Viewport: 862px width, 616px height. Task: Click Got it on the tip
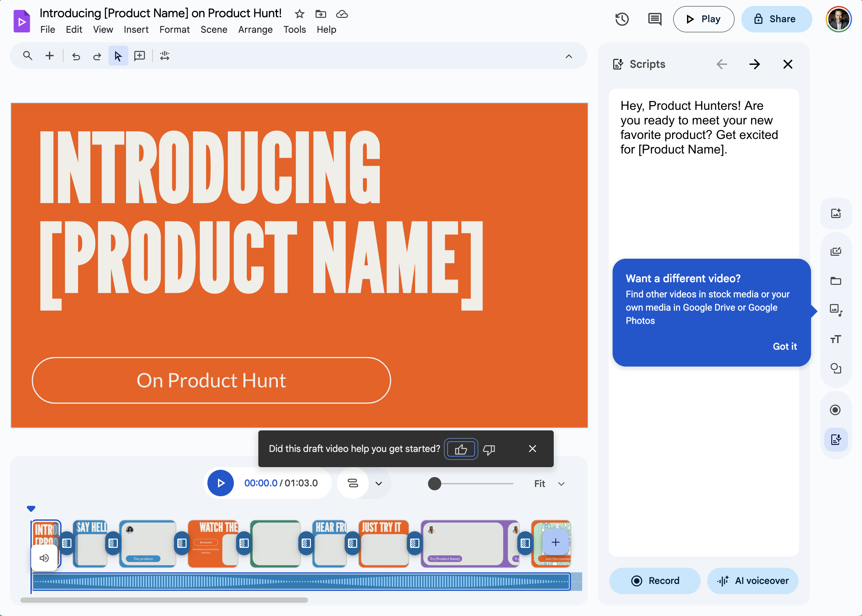point(785,346)
